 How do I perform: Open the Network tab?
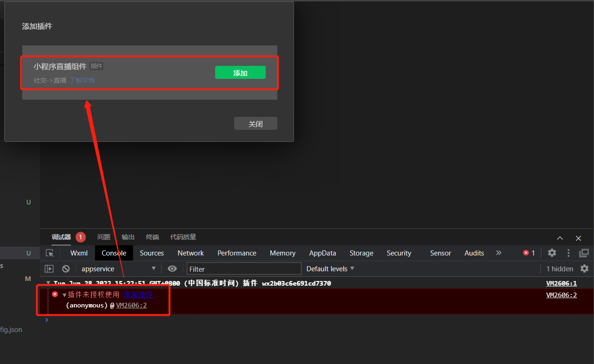[191, 253]
